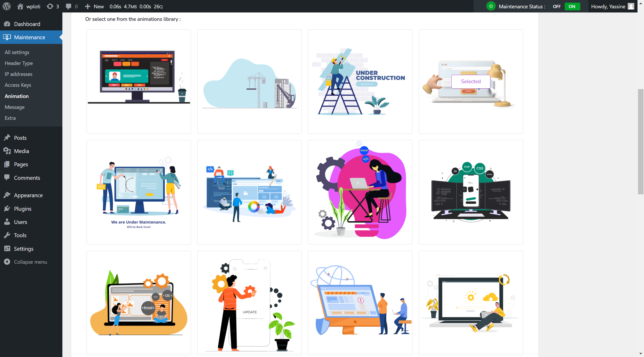Open the Plugins menu label
Screen dimensions: 644x357
(23, 209)
